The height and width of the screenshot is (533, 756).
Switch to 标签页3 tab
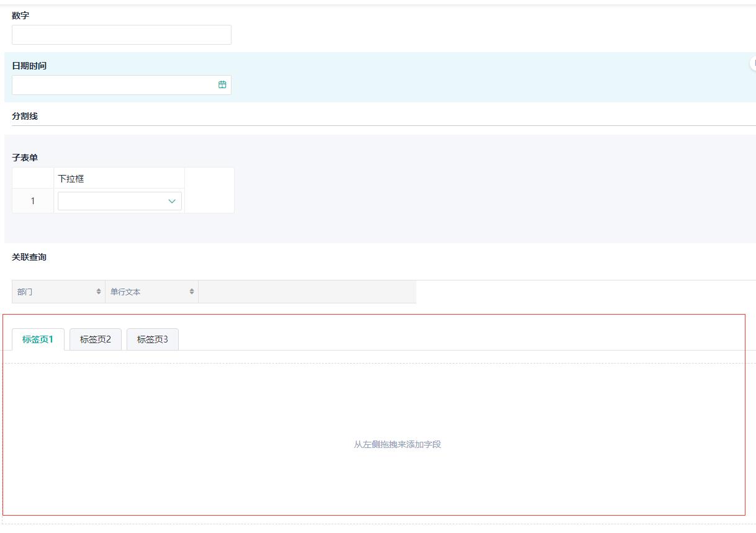pyautogui.click(x=153, y=339)
